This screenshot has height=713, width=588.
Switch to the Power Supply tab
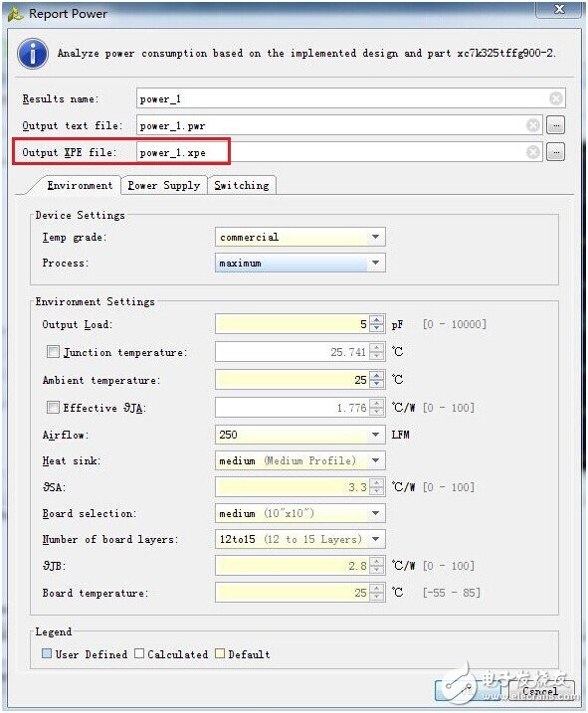[x=164, y=186]
